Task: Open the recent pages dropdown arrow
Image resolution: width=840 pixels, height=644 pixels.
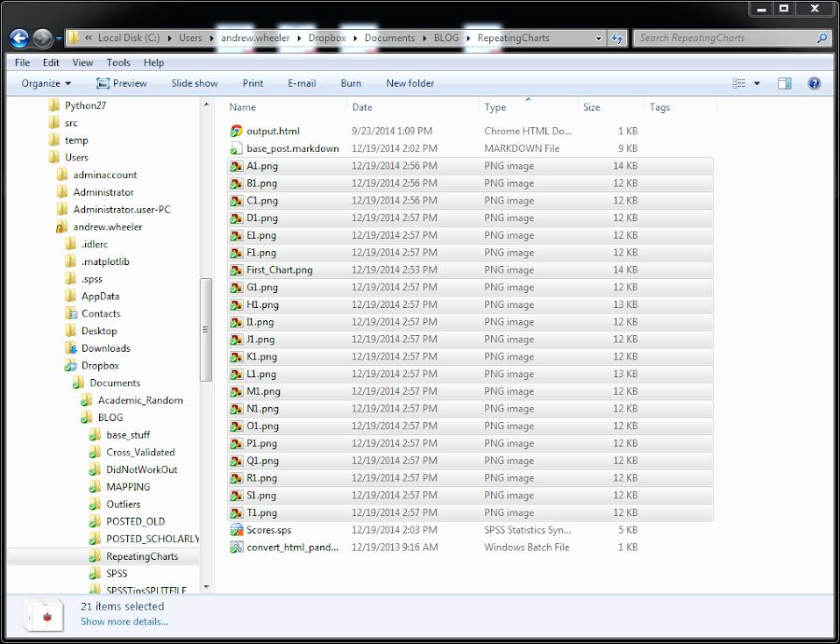Action: [59, 39]
